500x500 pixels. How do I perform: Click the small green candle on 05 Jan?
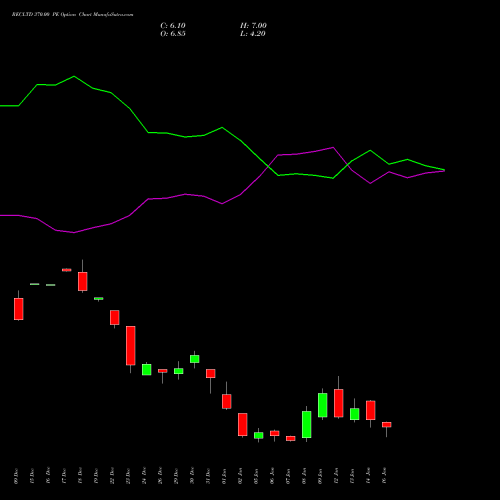click(259, 435)
